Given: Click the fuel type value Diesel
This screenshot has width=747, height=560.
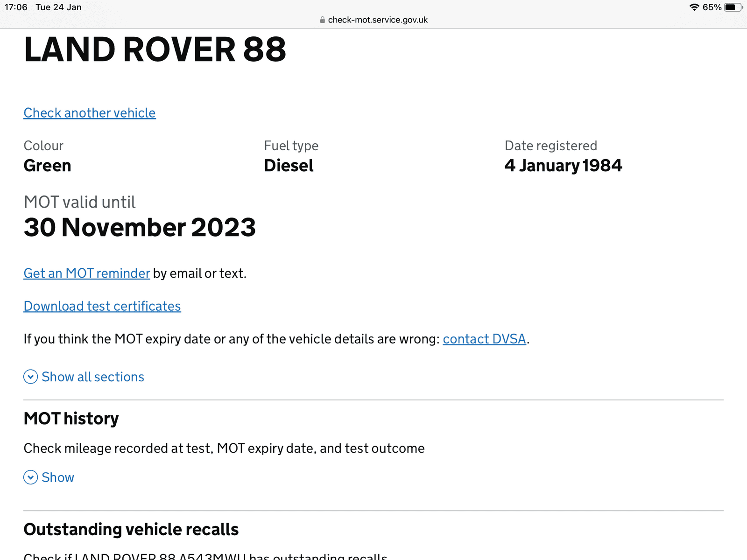Looking at the screenshot, I should point(289,166).
